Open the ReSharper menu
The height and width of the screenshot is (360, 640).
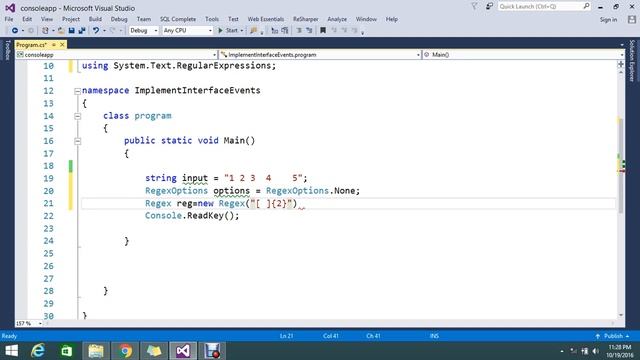tap(305, 19)
